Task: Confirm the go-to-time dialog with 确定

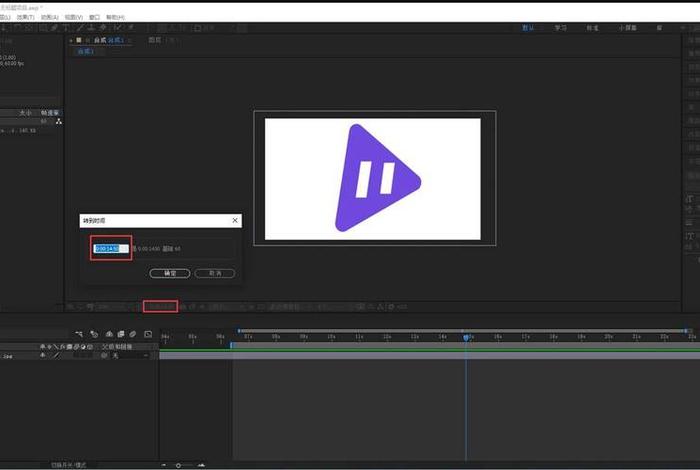Action: 170,273
